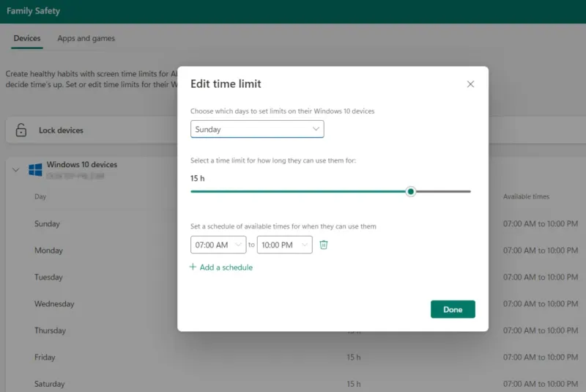This screenshot has width=586, height=392.
Task: Switch to the Devices tab
Action: click(x=27, y=39)
